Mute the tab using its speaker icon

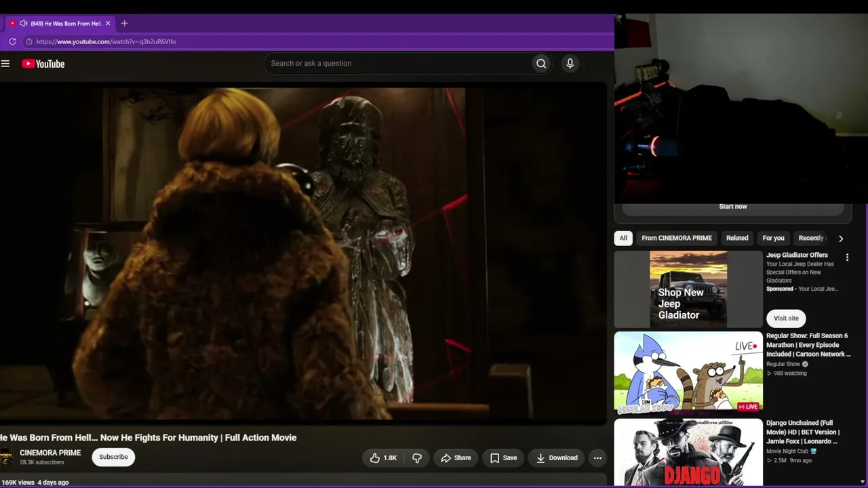point(23,23)
